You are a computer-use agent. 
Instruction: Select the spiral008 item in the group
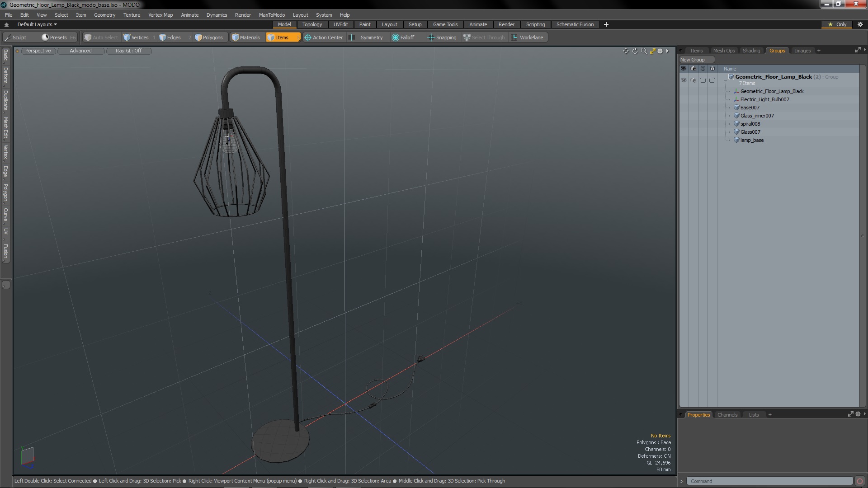(x=750, y=124)
